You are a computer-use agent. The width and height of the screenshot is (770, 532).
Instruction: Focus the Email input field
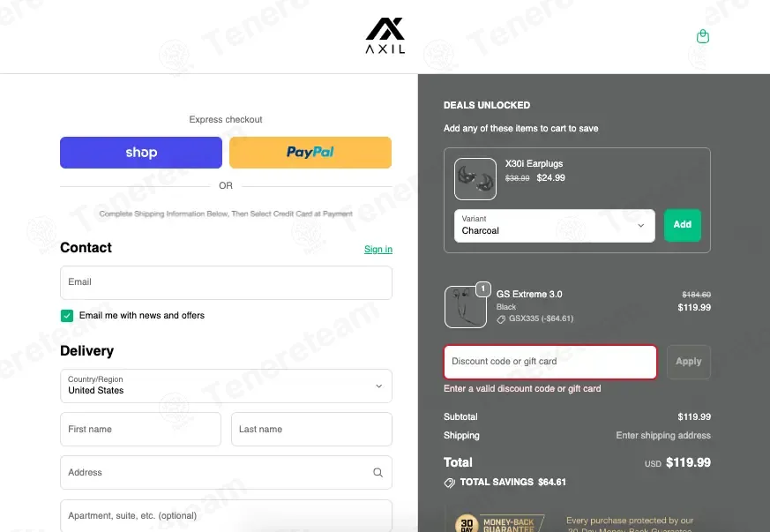tap(226, 282)
